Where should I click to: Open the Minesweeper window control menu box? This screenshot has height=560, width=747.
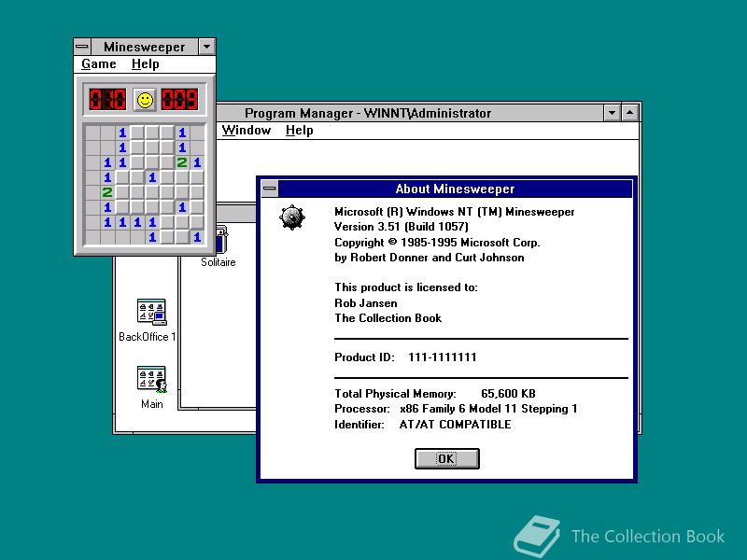82,47
